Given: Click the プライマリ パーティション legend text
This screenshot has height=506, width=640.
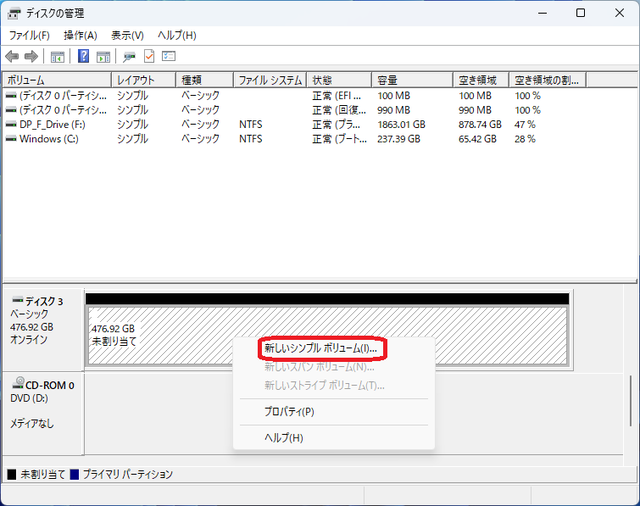Looking at the screenshot, I should [x=128, y=474].
